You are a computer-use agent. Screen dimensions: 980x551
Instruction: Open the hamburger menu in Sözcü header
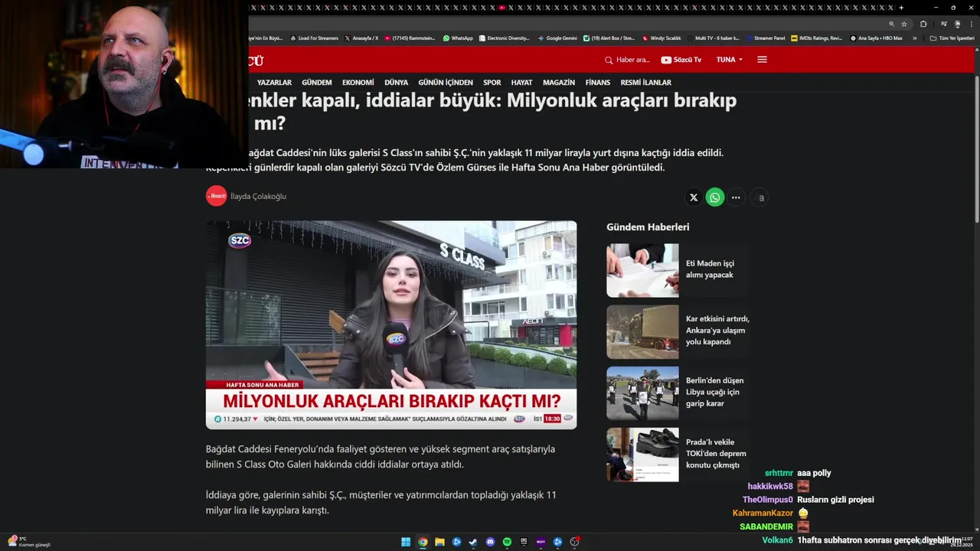point(762,60)
